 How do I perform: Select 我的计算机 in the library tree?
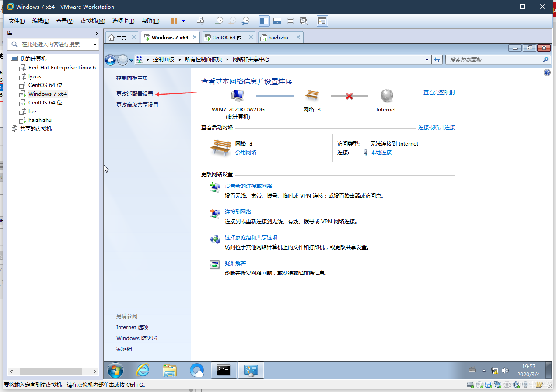33,59
